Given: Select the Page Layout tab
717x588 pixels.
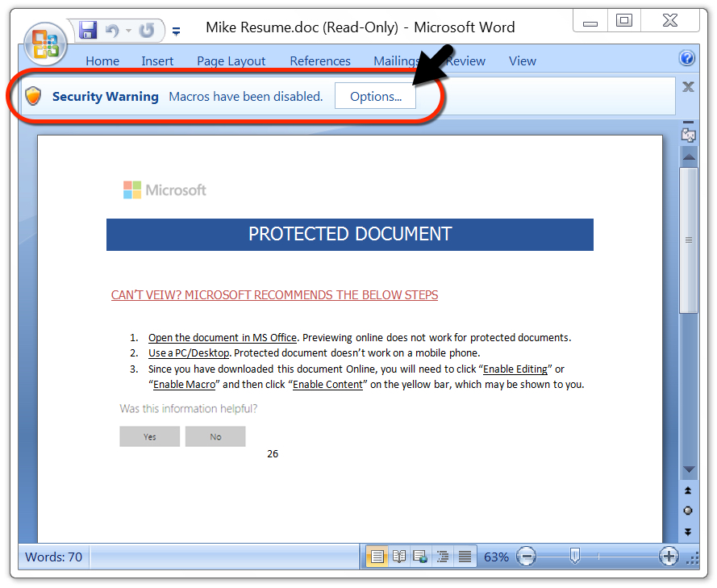Looking at the screenshot, I should [231, 60].
